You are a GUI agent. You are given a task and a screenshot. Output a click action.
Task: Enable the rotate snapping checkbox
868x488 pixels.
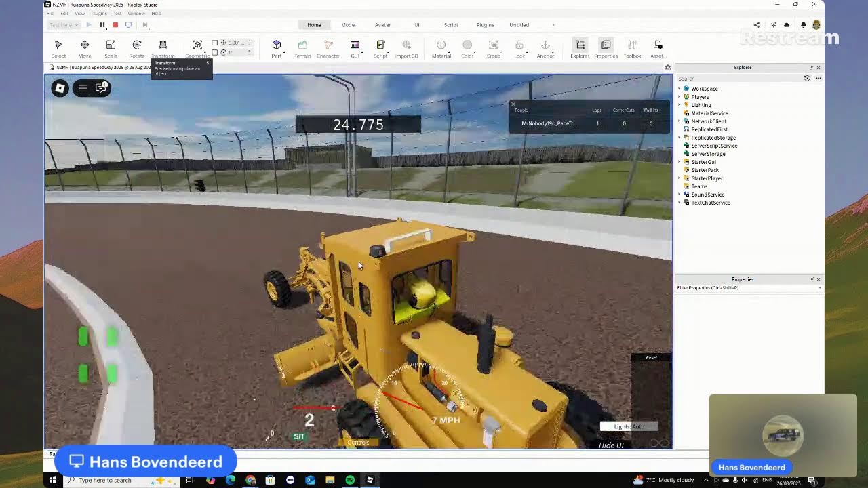[215, 52]
